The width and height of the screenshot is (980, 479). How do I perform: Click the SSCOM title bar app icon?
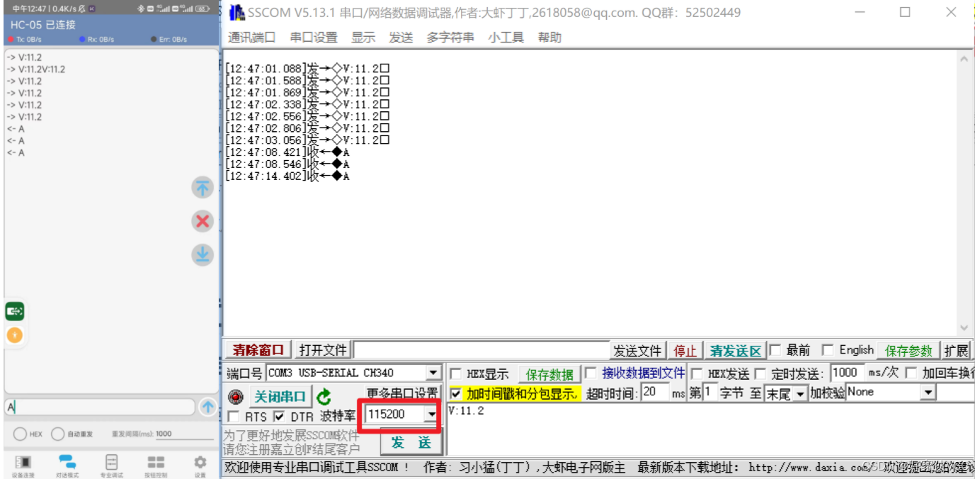point(237,13)
